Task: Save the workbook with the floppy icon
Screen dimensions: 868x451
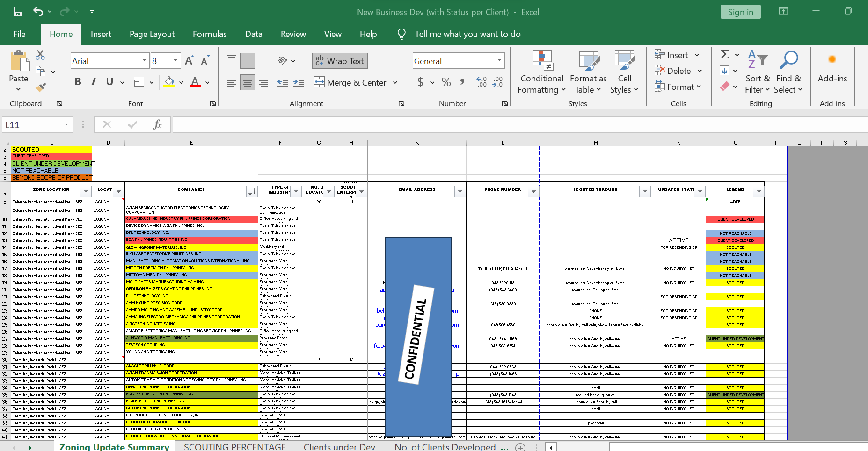Action: (18, 12)
